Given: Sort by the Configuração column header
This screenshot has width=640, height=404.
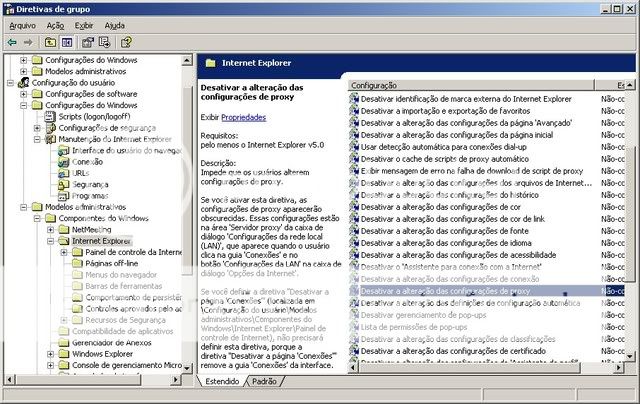Looking at the screenshot, I should 471,85.
